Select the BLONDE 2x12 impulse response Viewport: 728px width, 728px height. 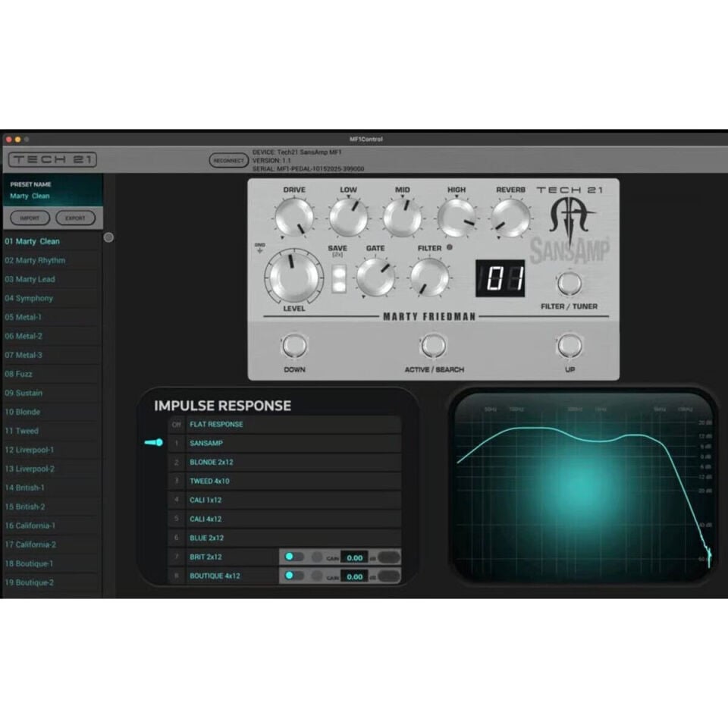284,463
